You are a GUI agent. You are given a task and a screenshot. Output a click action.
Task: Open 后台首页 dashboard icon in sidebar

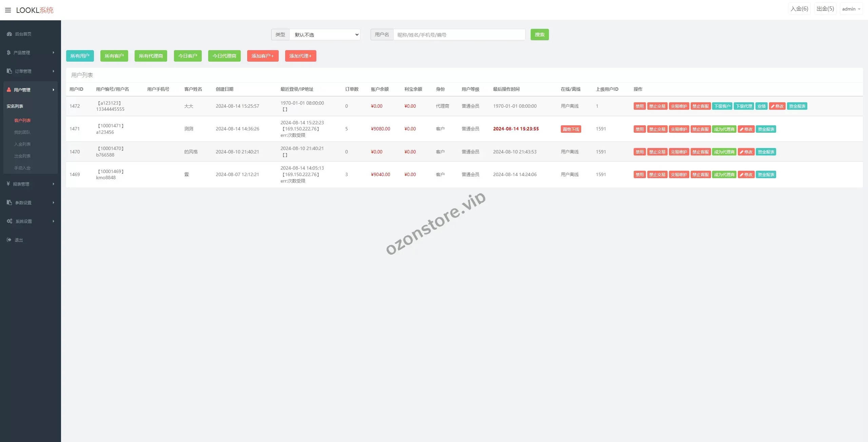click(9, 34)
